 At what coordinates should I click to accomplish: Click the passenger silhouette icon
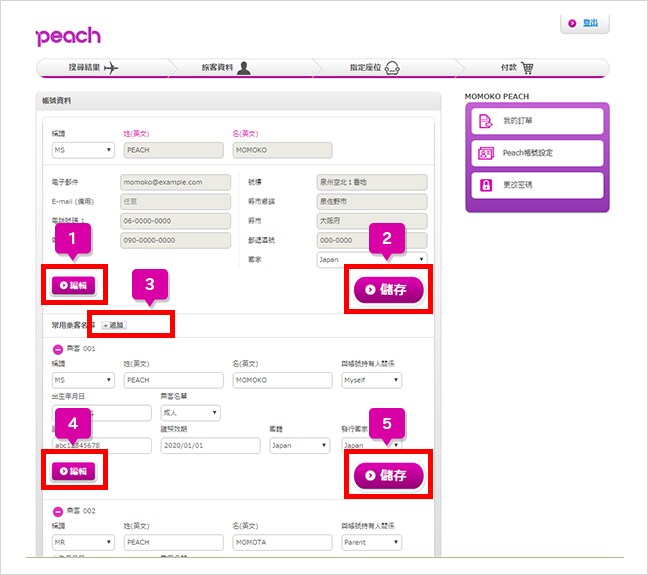(x=244, y=68)
